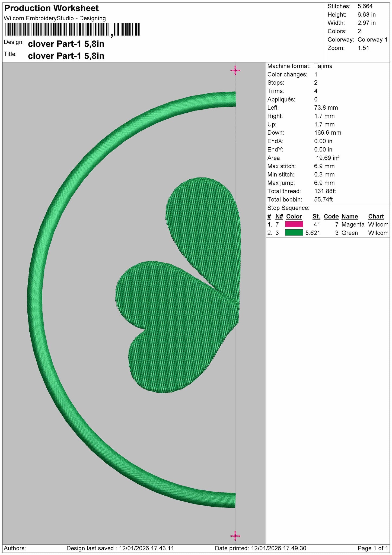The height and width of the screenshot is (555, 392).
Task: Click the 'Color changes:' label
Action: pyautogui.click(x=287, y=74)
